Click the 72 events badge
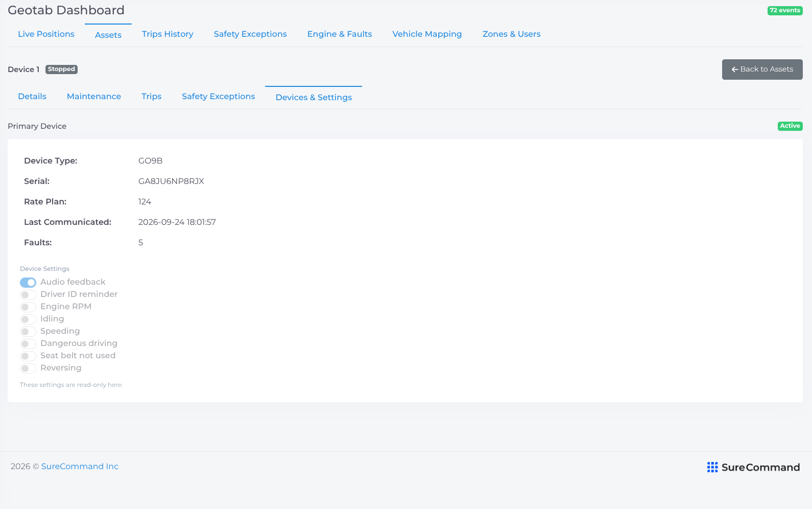812x509 pixels. point(785,10)
